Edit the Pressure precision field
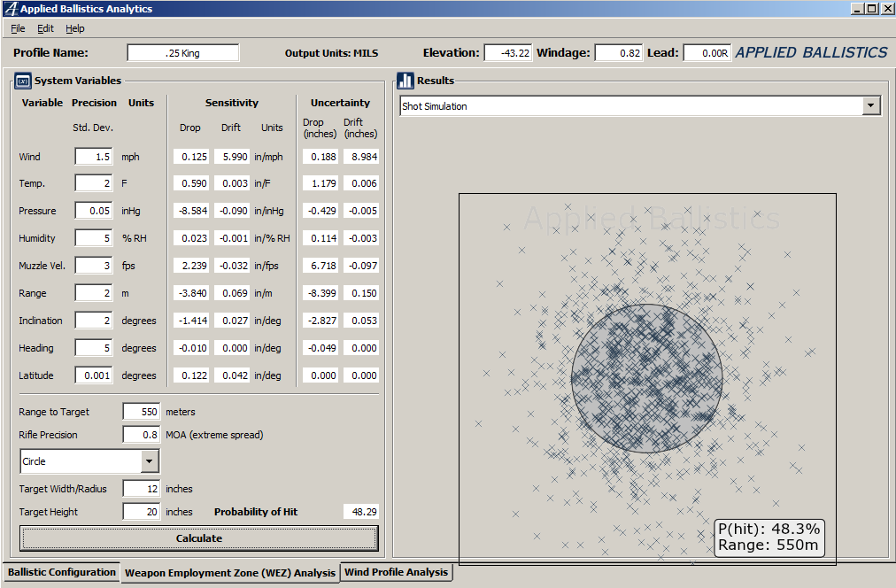This screenshot has width=896, height=588. (94, 211)
